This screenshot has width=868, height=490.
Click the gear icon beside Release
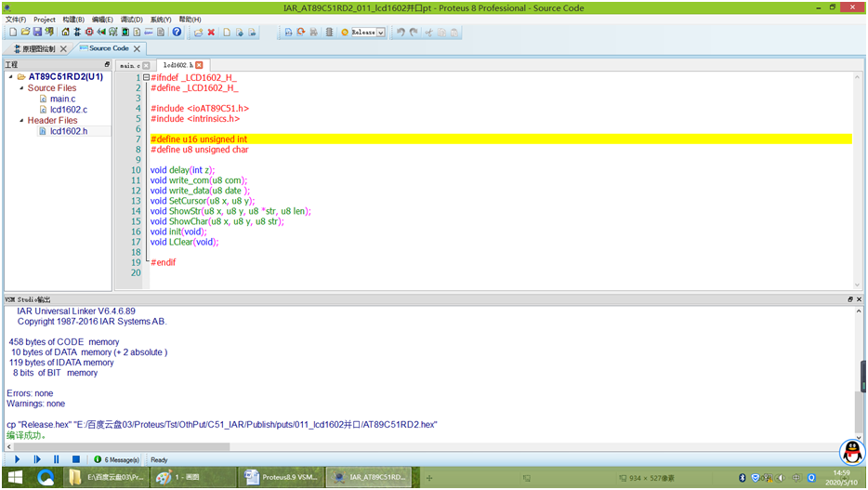point(345,33)
